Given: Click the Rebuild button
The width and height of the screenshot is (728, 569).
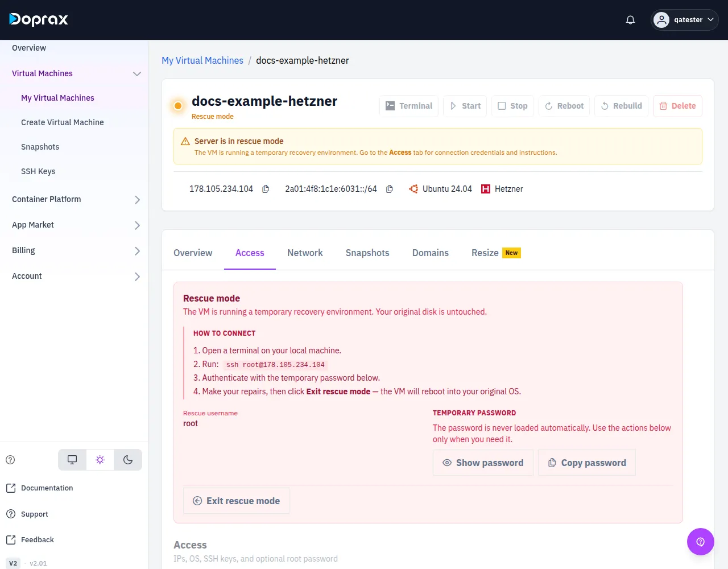Looking at the screenshot, I should (621, 106).
